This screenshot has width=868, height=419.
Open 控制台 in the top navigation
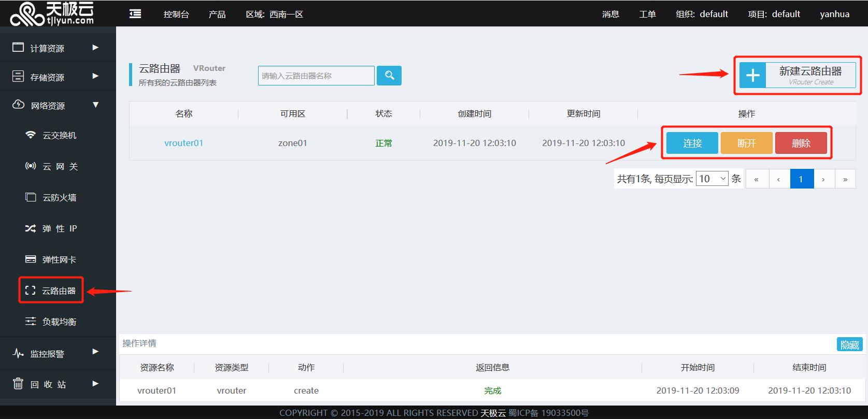[x=176, y=14]
